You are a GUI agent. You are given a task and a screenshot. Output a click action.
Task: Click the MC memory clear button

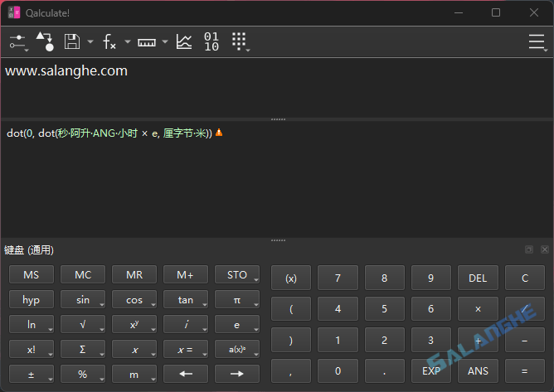point(83,275)
